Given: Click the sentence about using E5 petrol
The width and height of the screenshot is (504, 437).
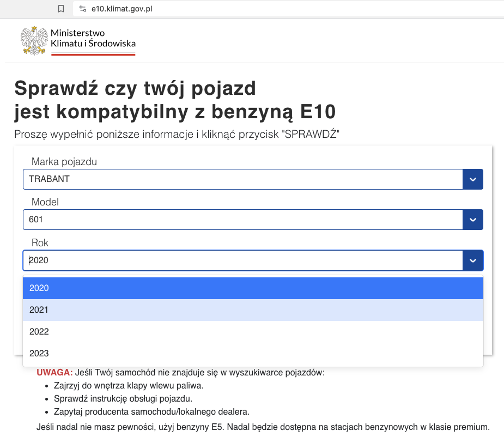Looking at the screenshot, I should pos(263,427).
